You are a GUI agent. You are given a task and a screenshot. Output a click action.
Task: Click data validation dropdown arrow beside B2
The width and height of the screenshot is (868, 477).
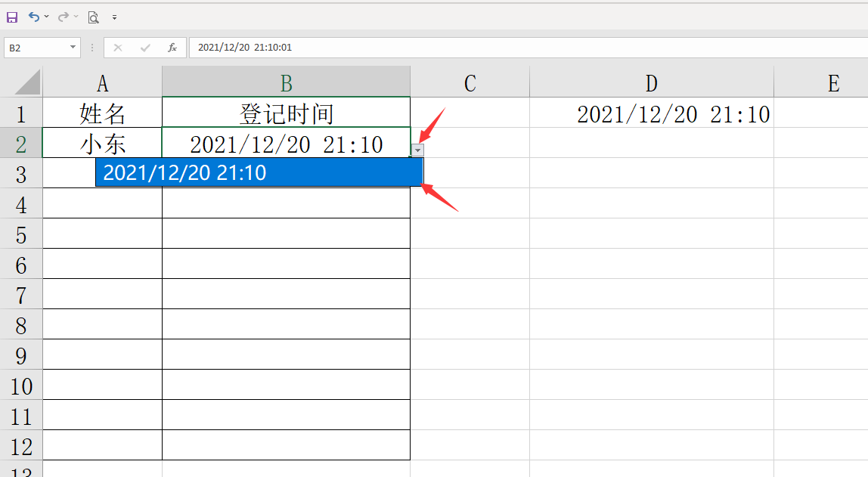[418, 150]
